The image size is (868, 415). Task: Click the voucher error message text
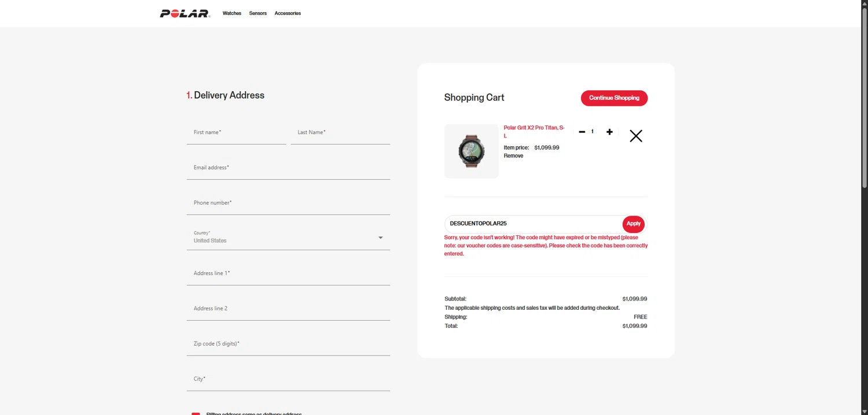click(546, 246)
